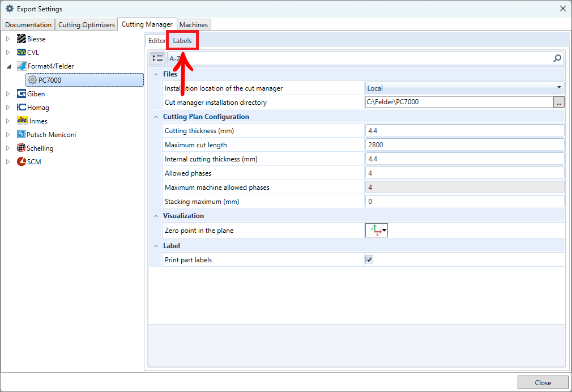Open the installation location dropdown
572x392 pixels.
click(x=559, y=88)
